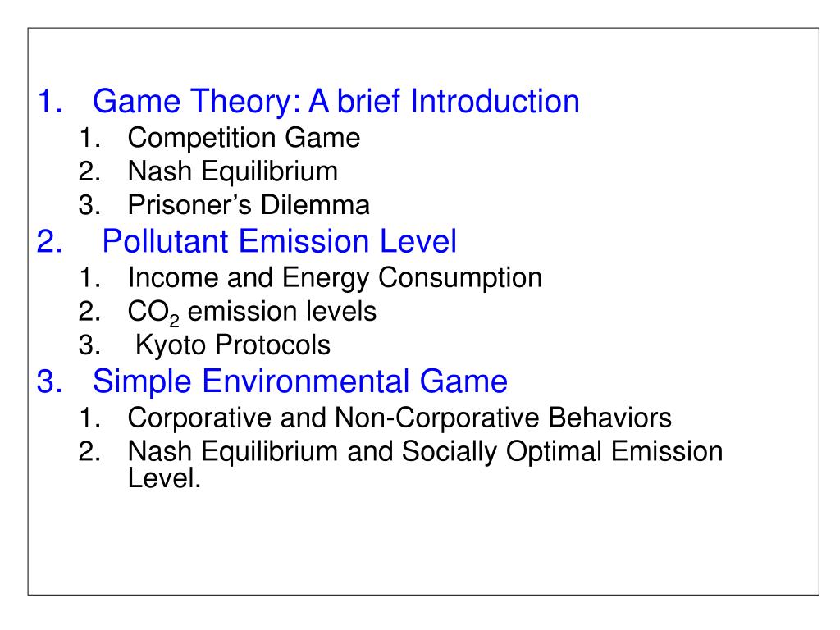Screen dimensions: 840x630
Task: Click the 'CO2 emission levels' item
Action: click(x=252, y=312)
